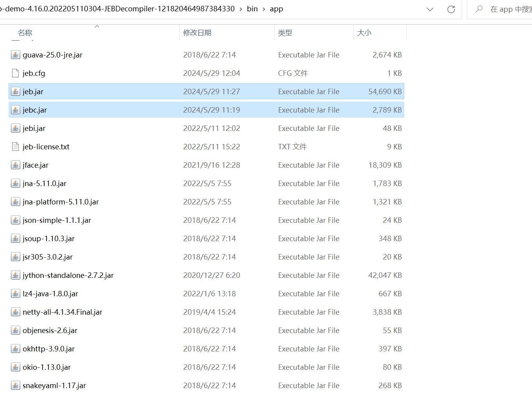The image size is (532, 394).
Task: Select the jebc.jar file icon
Action: (15, 110)
